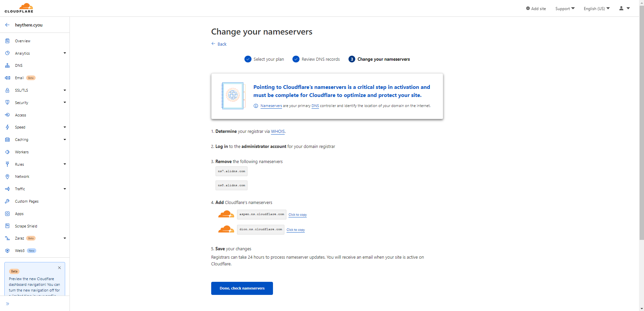Screen dimensions: 644x311
Task: Click the ns8.alidns.com nameserver box
Action: tap(231, 185)
